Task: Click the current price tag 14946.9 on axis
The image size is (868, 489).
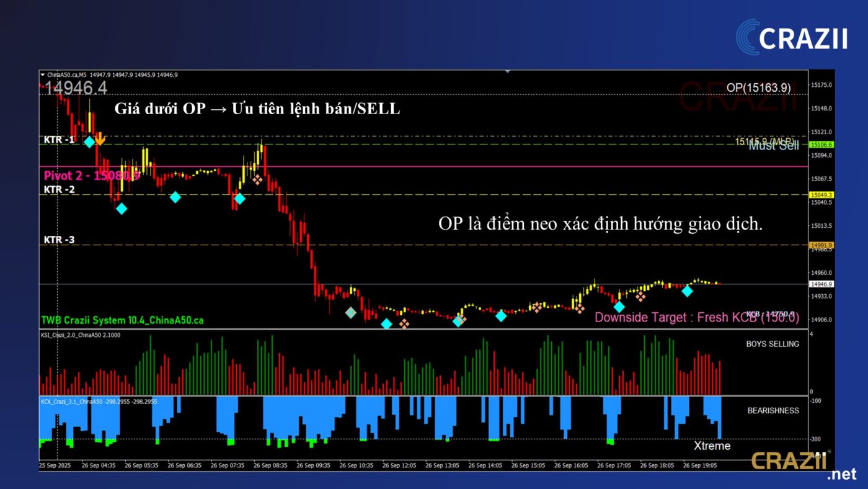Action: pyautogui.click(x=821, y=284)
